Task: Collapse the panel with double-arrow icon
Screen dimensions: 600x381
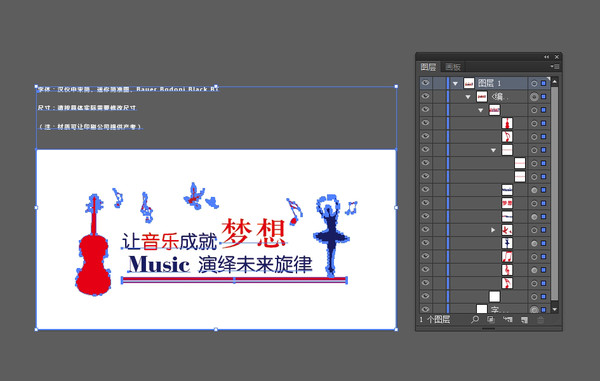Action: coord(546,57)
